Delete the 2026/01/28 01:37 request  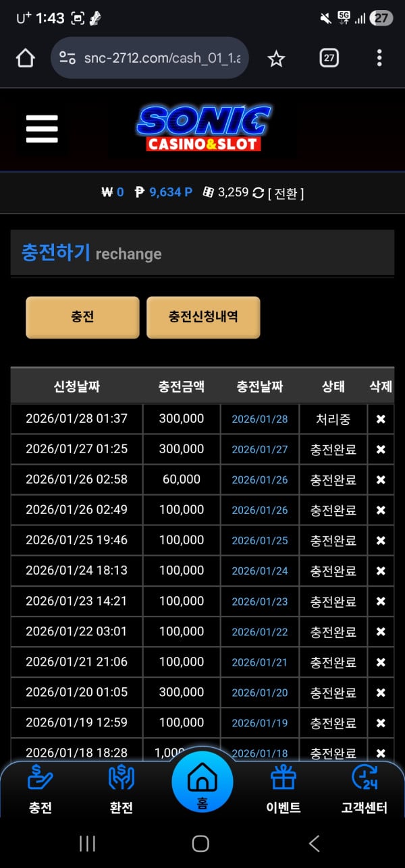(x=381, y=419)
